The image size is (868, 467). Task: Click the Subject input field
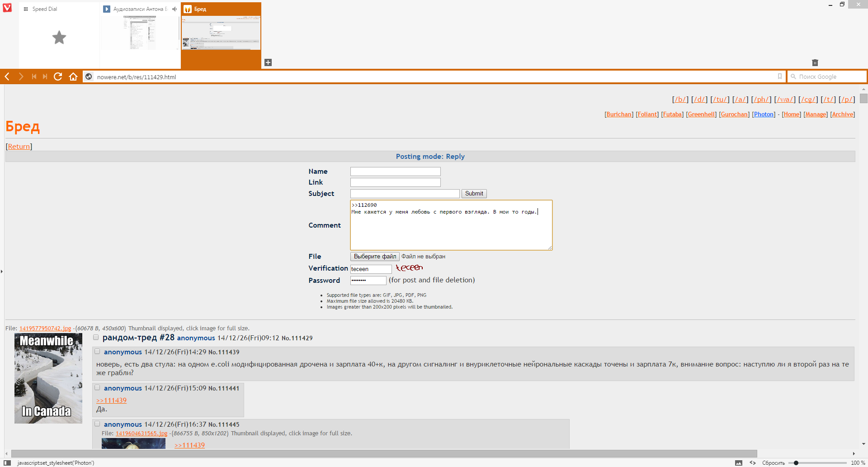(405, 194)
